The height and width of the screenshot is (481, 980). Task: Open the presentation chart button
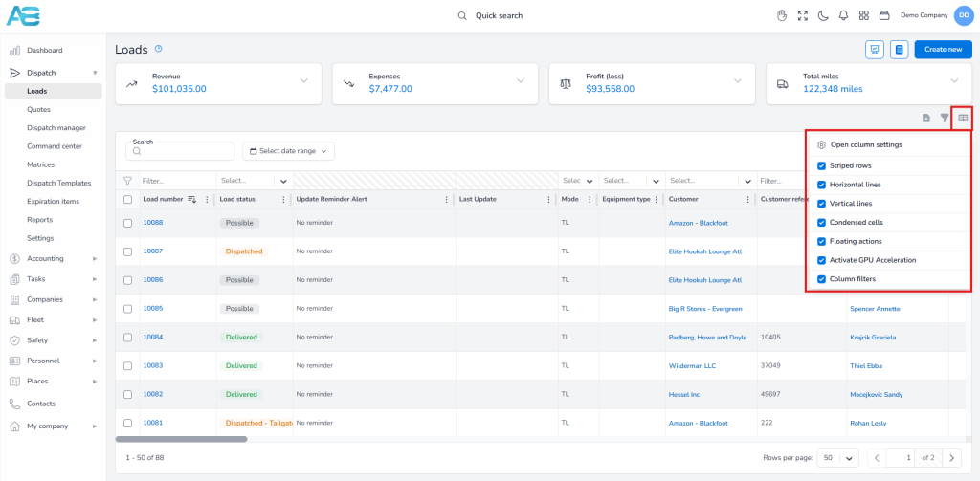pyautogui.click(x=875, y=50)
